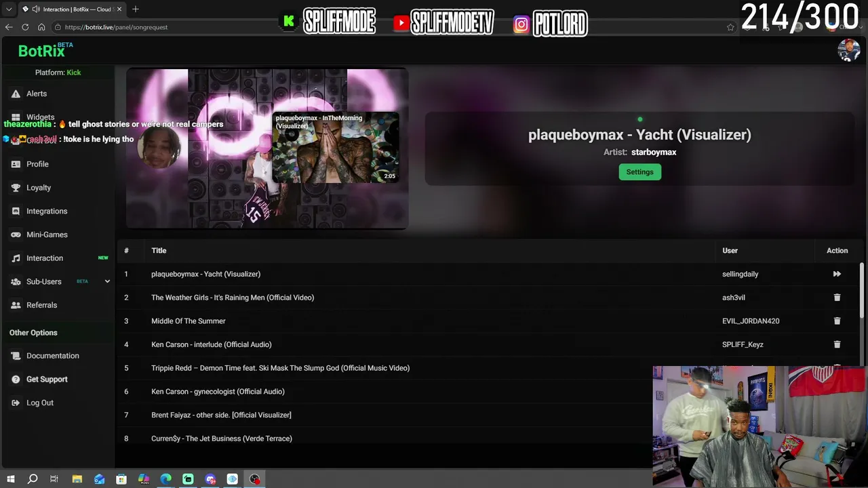Image resolution: width=868 pixels, height=488 pixels.
Task: Open the Referrals page
Action: 41,305
